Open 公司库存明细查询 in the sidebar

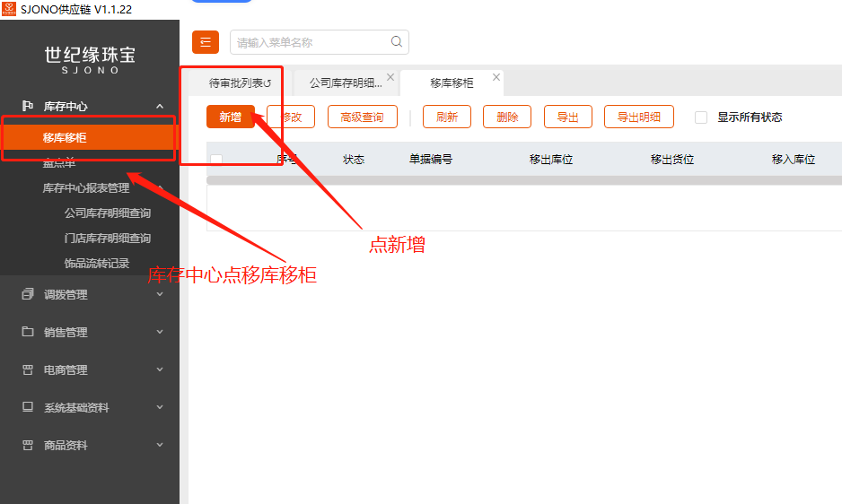pyautogui.click(x=108, y=213)
